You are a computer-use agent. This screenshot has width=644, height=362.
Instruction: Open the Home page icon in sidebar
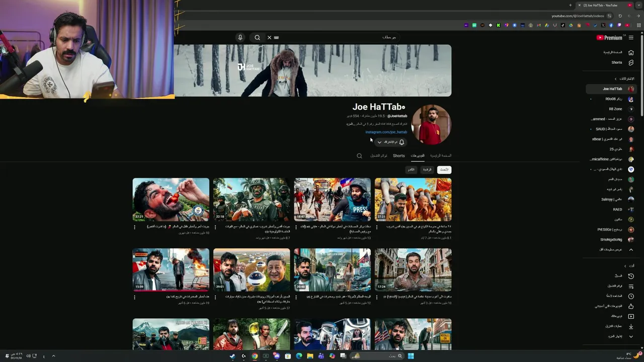tap(631, 52)
